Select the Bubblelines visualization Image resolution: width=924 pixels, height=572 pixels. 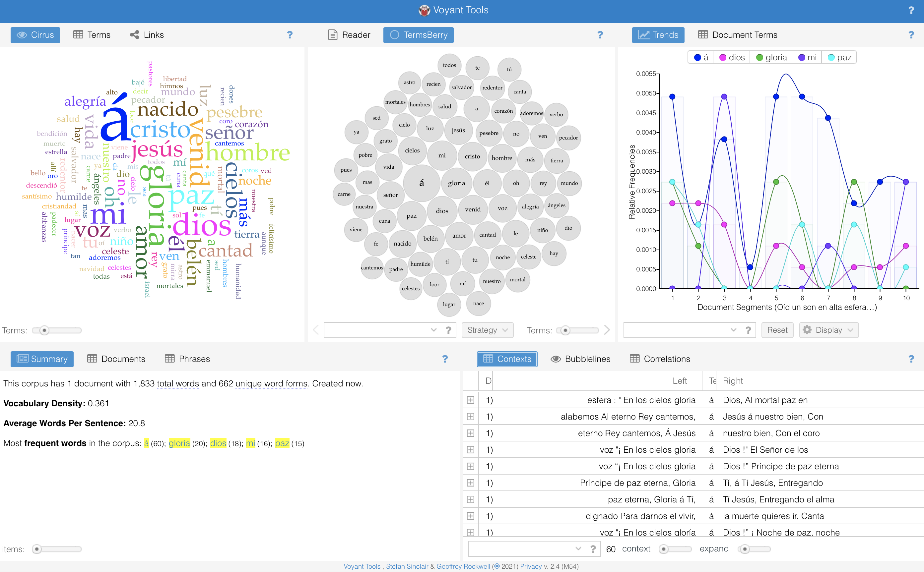tap(580, 359)
